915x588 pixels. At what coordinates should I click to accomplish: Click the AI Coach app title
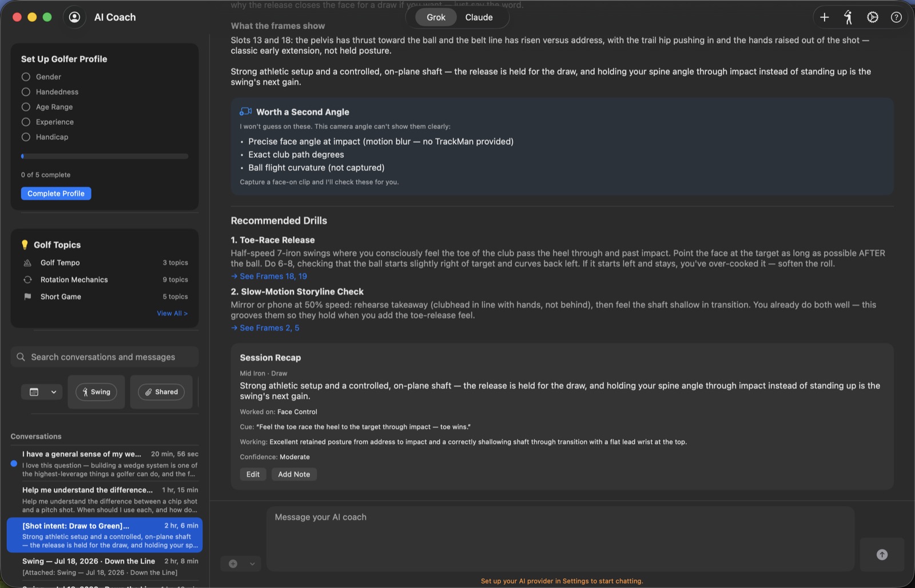pyautogui.click(x=115, y=17)
